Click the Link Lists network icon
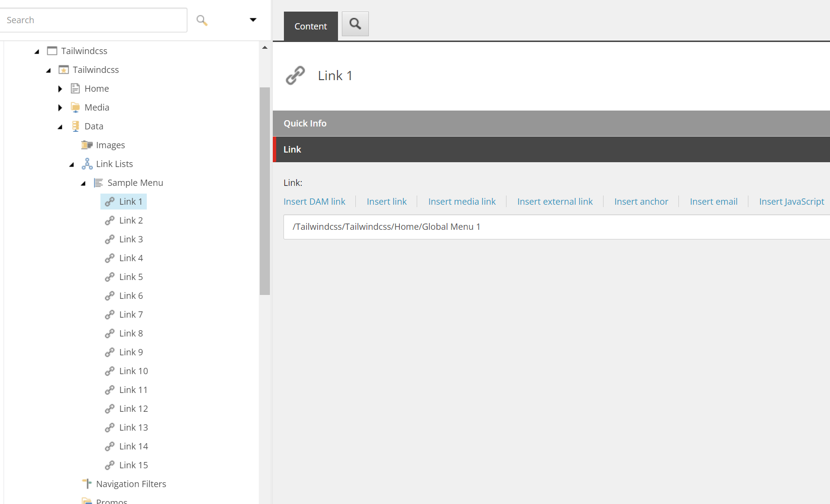 pos(87,164)
